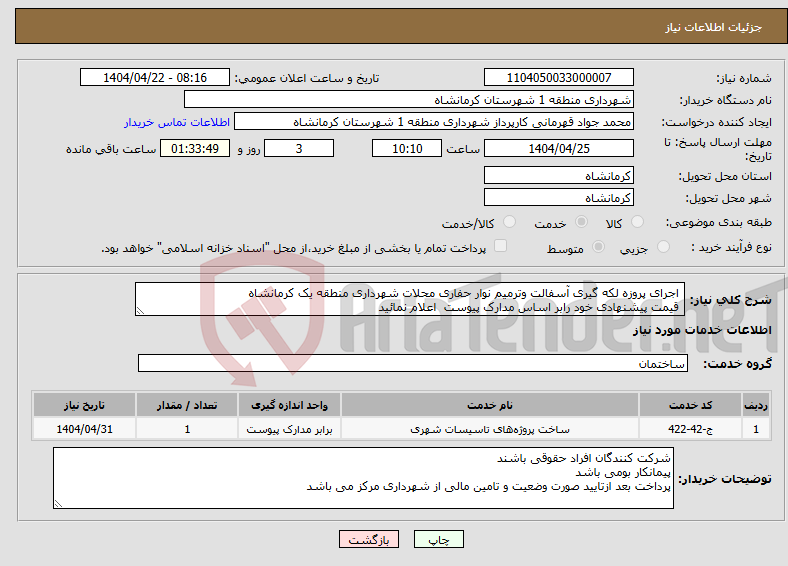Toggle the اسناد خزانه اسلامی payment checkbox
This screenshot has height=566, width=788.
(x=500, y=245)
